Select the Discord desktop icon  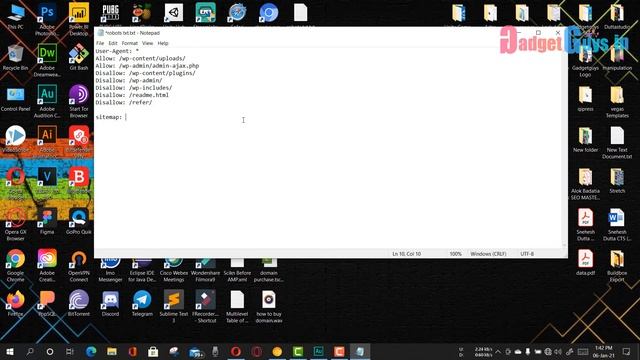pyautogui.click(x=110, y=303)
